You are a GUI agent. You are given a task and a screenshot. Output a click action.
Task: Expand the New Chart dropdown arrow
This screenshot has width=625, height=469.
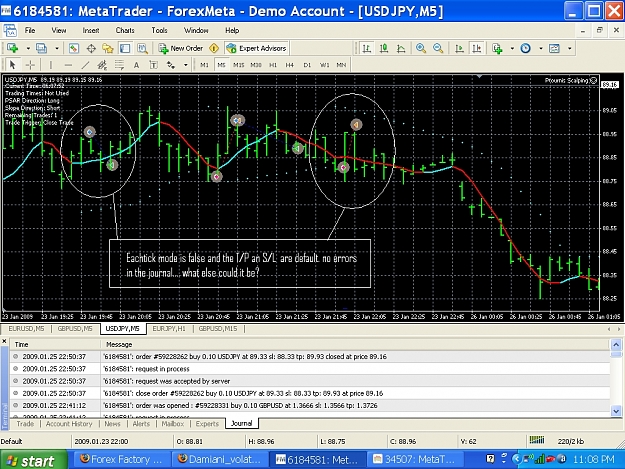tap(28, 48)
